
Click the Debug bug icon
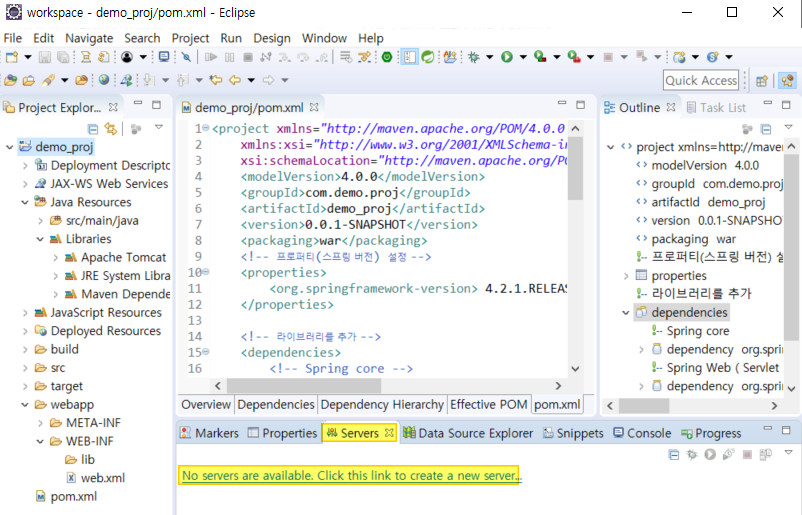474,57
